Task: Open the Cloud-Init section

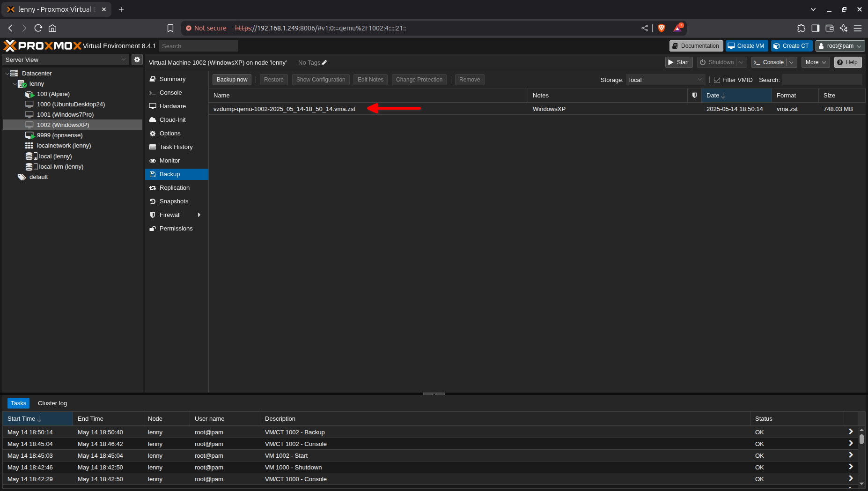Action: coord(177,120)
